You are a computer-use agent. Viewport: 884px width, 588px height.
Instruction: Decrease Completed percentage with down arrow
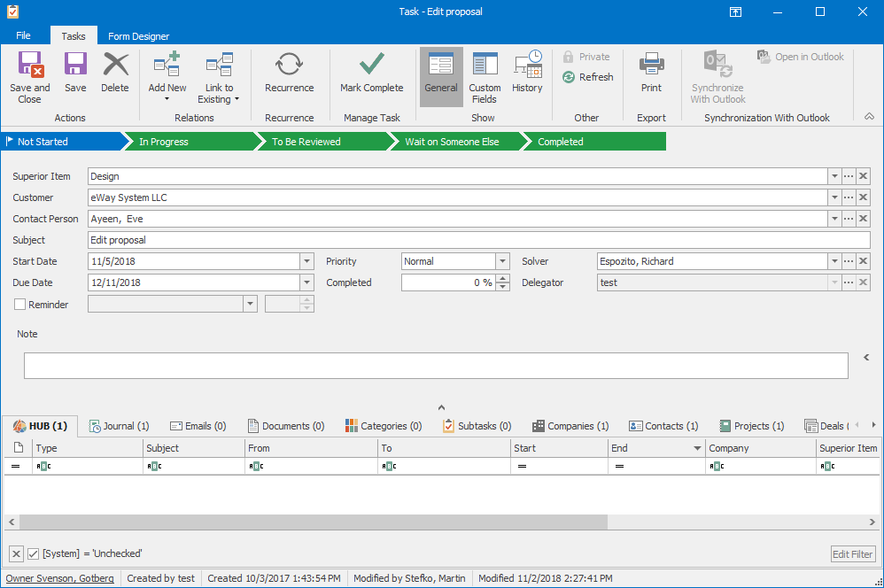point(503,286)
